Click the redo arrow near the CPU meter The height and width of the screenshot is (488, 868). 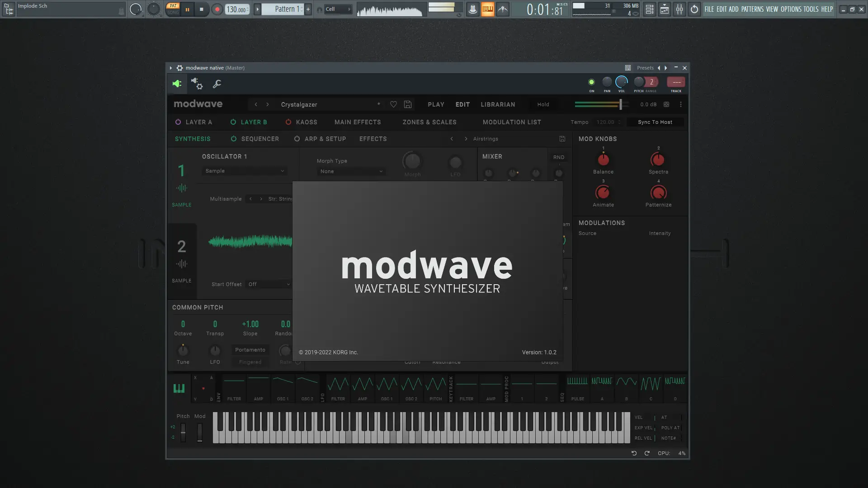(647, 453)
